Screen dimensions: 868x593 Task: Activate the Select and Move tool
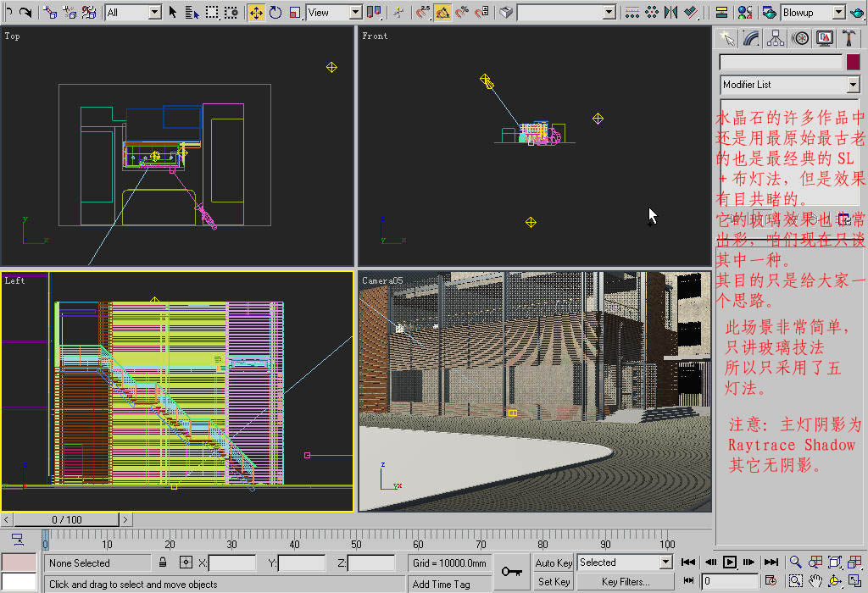(x=256, y=12)
